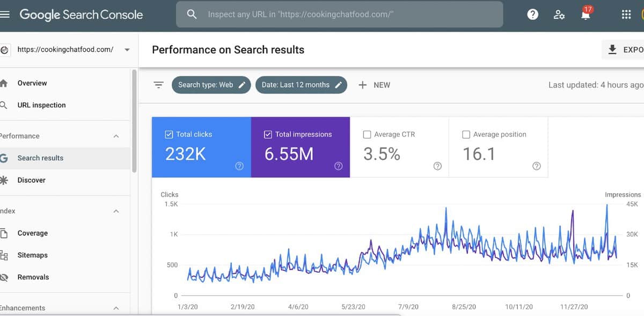Click the highest impressions spike on chart
This screenshot has width=644, height=316.
573,211
